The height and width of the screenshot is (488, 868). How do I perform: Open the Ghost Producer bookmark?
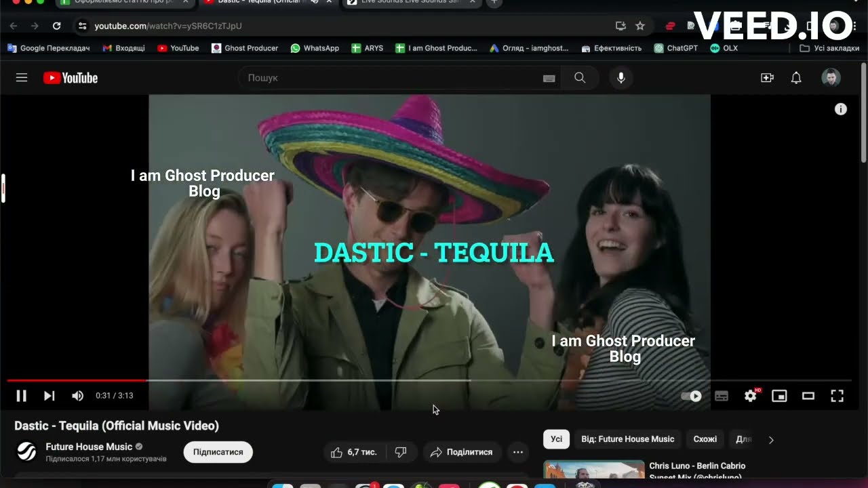[245, 48]
